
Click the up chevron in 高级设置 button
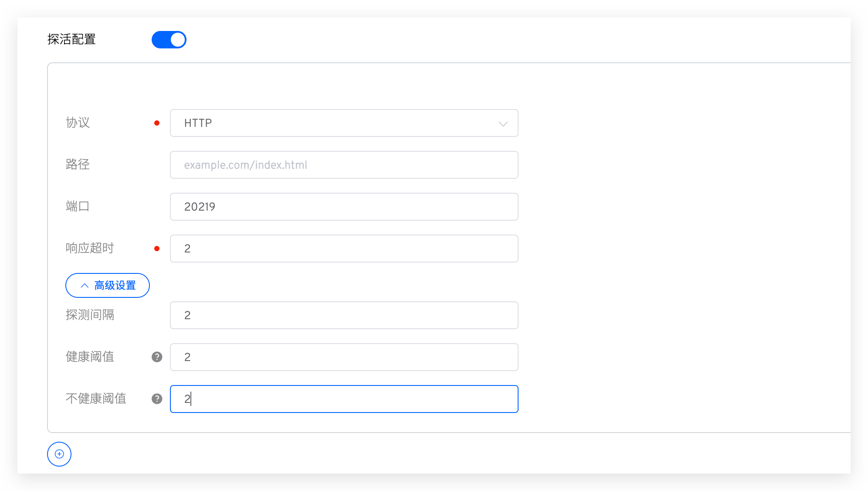(85, 286)
